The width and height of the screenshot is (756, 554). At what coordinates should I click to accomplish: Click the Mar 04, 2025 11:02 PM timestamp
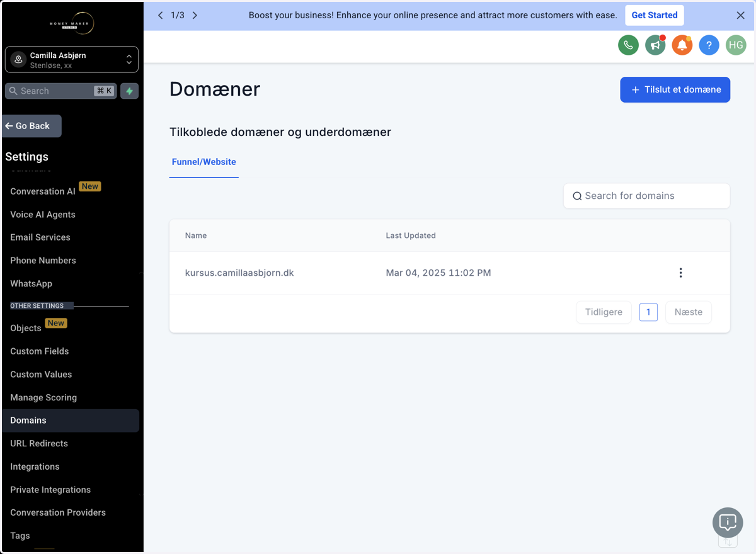click(x=438, y=273)
